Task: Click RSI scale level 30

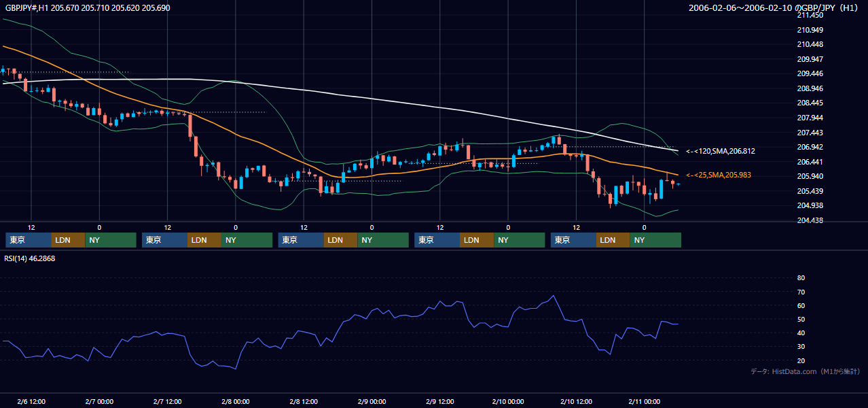Action: click(x=801, y=347)
